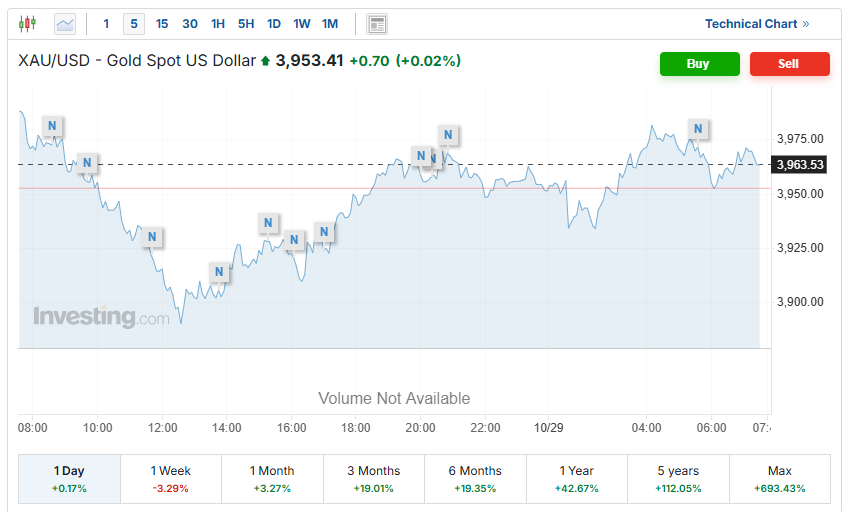This screenshot has height=512, width=849.
Task: Click the news marker just before 10:00
Action: click(x=87, y=163)
